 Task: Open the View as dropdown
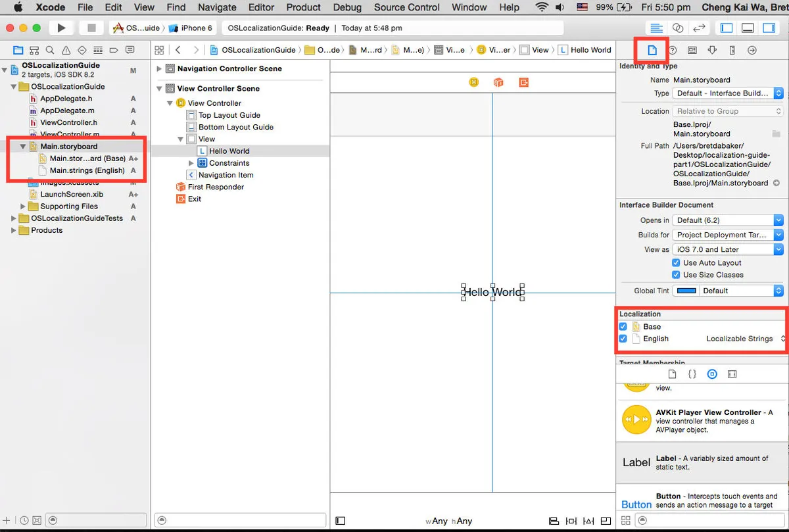point(728,249)
